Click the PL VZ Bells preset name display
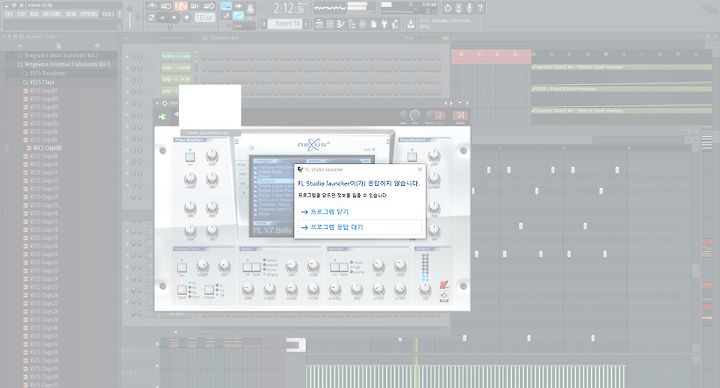The width and height of the screenshot is (720, 388). tap(273, 230)
